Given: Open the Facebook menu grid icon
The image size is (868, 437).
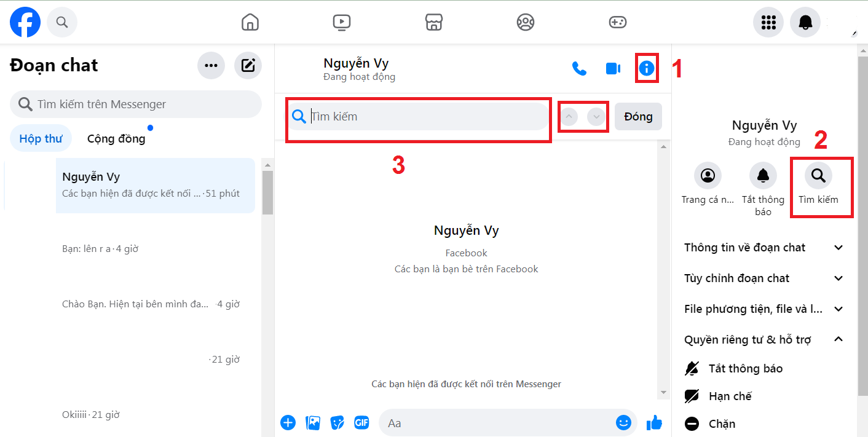Looking at the screenshot, I should click(x=768, y=23).
